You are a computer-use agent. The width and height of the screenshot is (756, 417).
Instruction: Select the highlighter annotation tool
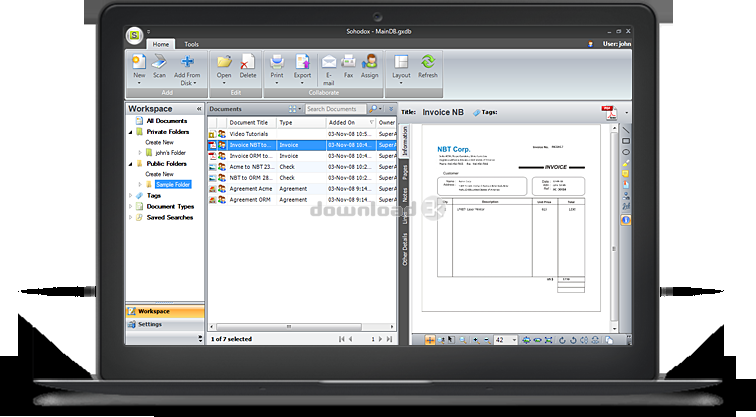625,163
